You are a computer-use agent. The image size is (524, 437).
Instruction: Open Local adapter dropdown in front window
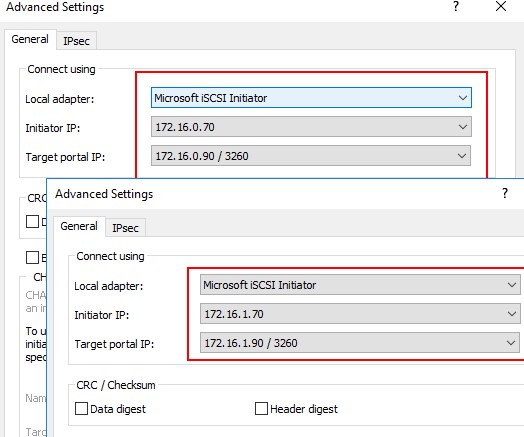pyautogui.click(x=360, y=285)
